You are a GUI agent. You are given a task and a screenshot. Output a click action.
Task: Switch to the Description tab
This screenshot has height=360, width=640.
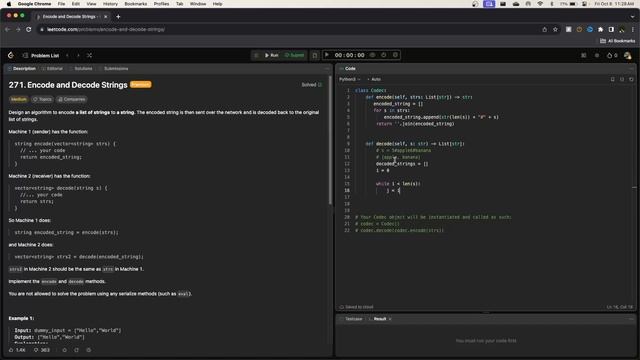[x=22, y=69]
